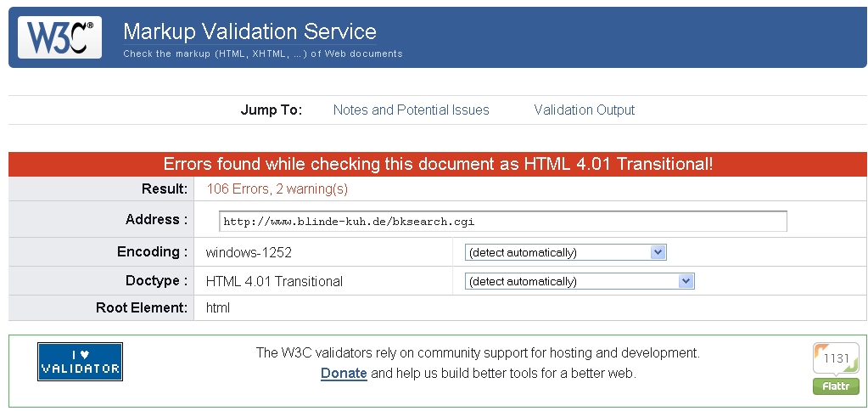This screenshot has width=868, height=411.
Task: Click the Address field label
Action: pyautogui.click(x=156, y=219)
